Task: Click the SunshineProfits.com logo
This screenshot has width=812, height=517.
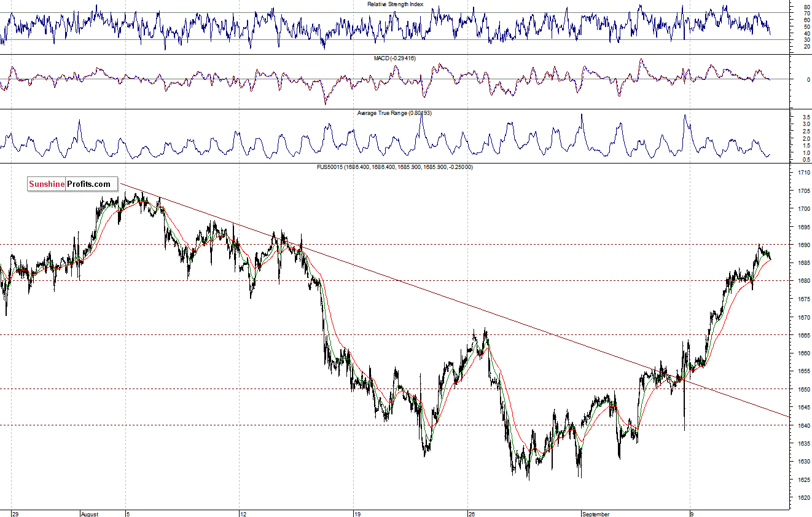Action: pyautogui.click(x=72, y=184)
